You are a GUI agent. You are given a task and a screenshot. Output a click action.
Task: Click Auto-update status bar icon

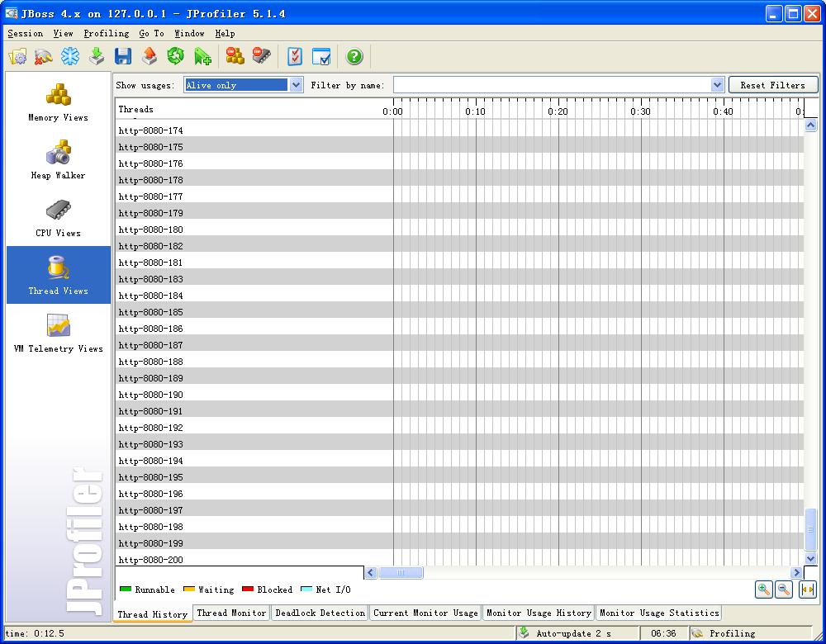[525, 633]
